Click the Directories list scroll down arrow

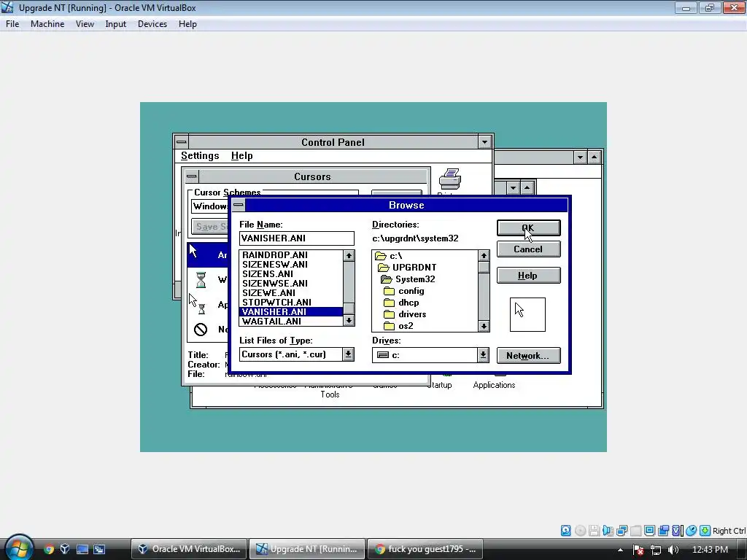click(x=484, y=326)
